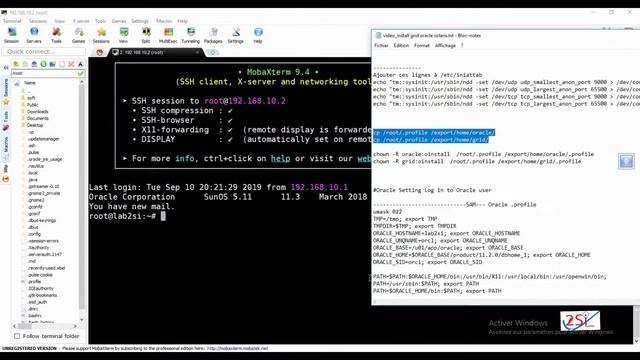The image size is (640, 360).
Task: Click the new file icon in SFTP toolbar
Action: coord(62,64)
